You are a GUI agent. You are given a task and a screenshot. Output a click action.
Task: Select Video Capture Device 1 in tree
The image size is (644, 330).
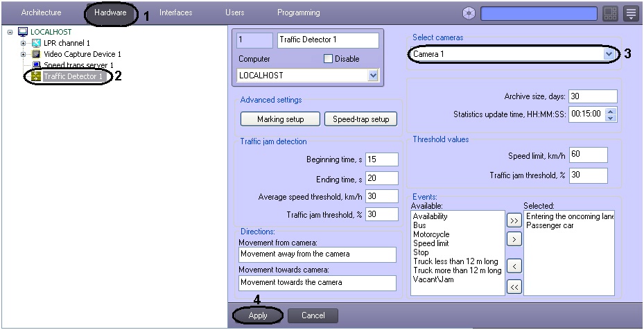pyautogui.click(x=82, y=54)
